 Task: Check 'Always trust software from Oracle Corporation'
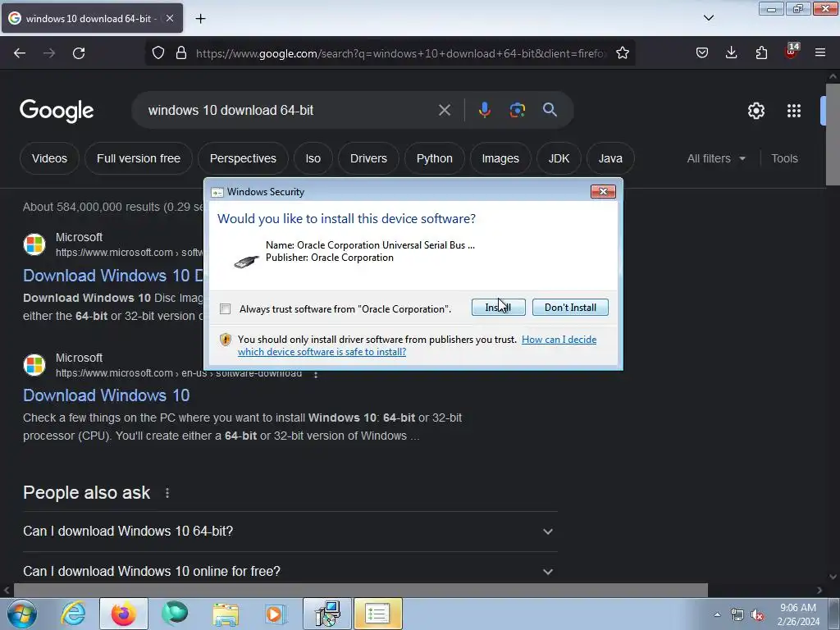pyautogui.click(x=225, y=309)
